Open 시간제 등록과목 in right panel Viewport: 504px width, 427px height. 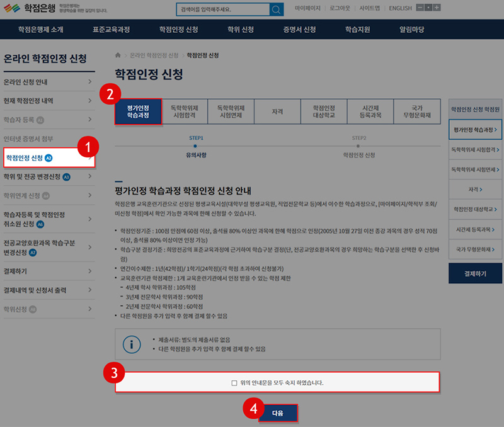click(x=475, y=229)
